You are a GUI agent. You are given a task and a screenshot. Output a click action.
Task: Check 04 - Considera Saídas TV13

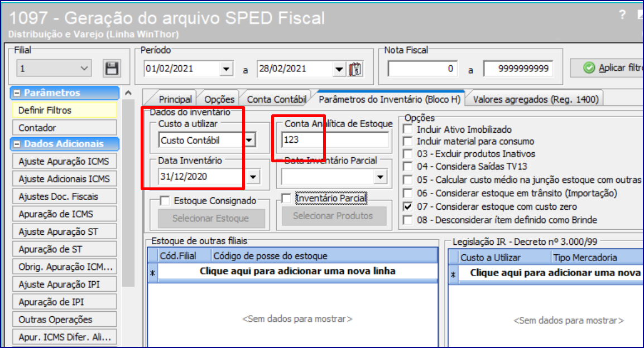point(408,167)
